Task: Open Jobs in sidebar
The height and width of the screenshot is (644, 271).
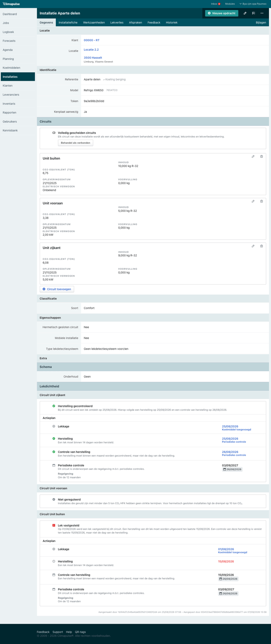Action: (17, 23)
